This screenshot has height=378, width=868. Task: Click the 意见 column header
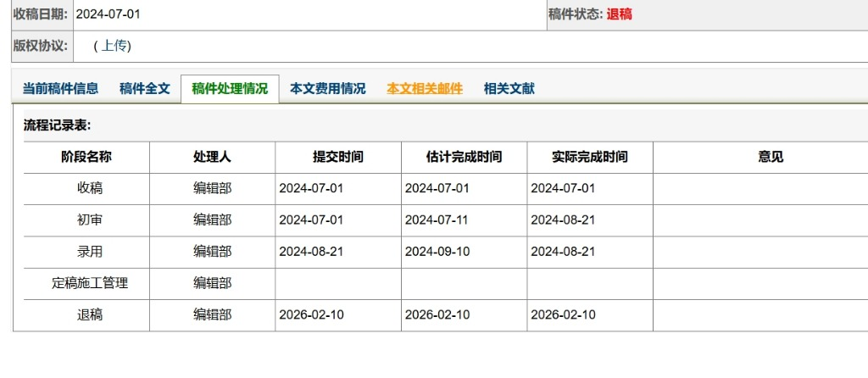coord(771,157)
